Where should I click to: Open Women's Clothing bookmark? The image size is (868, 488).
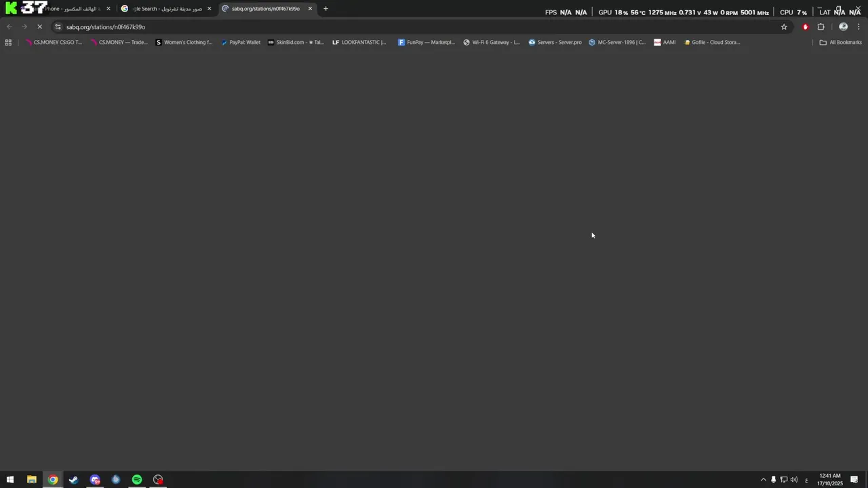(x=184, y=42)
